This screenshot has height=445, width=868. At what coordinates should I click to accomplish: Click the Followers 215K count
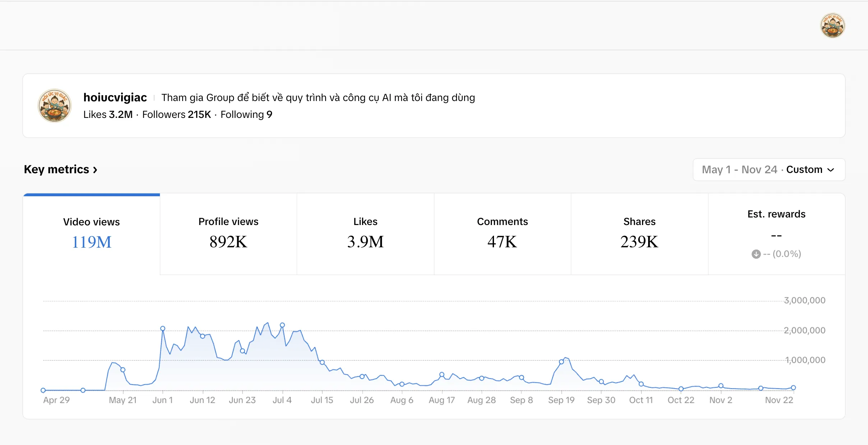176,115
